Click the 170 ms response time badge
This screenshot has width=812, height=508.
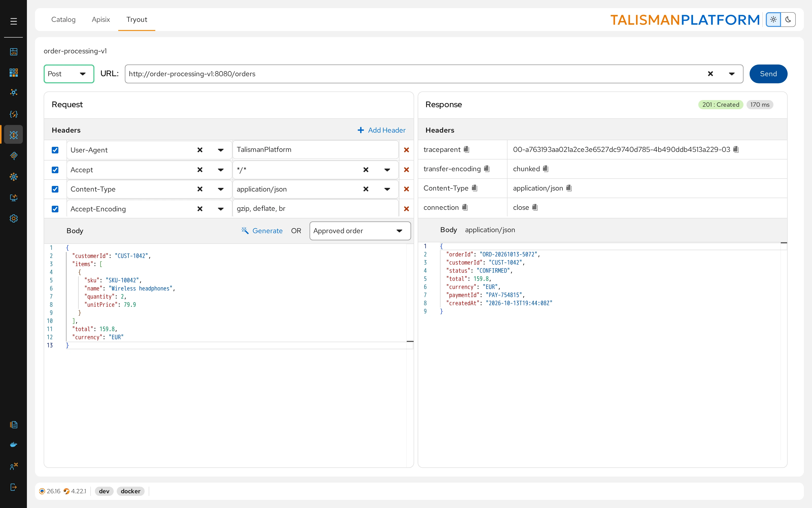(760, 104)
